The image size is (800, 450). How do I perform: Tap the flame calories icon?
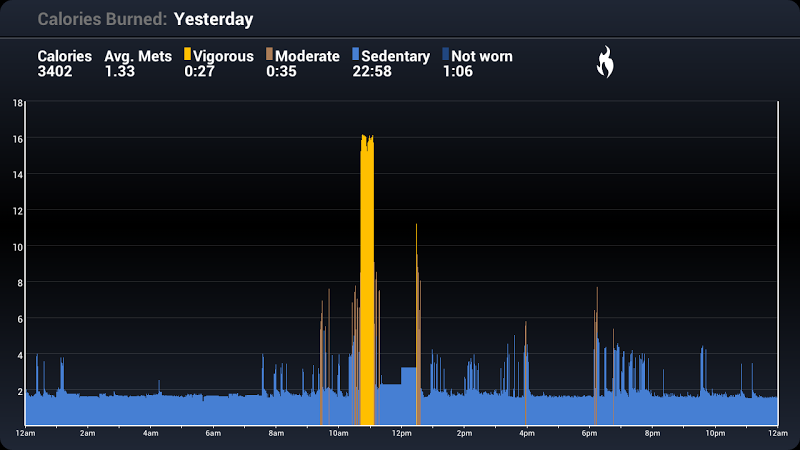pos(605,64)
